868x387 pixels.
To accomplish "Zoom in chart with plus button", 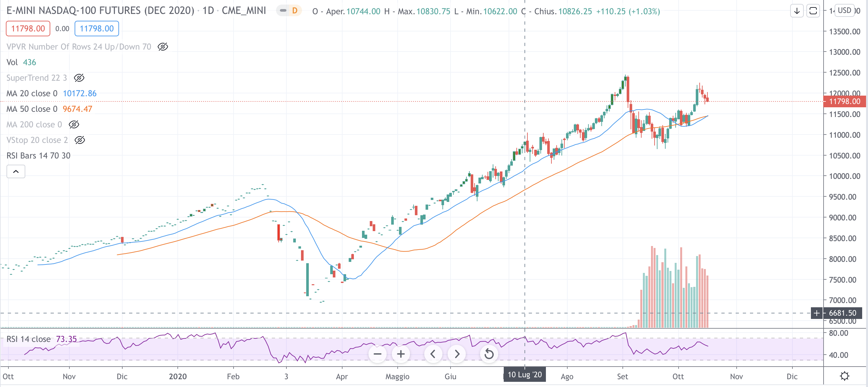I will [x=401, y=354].
